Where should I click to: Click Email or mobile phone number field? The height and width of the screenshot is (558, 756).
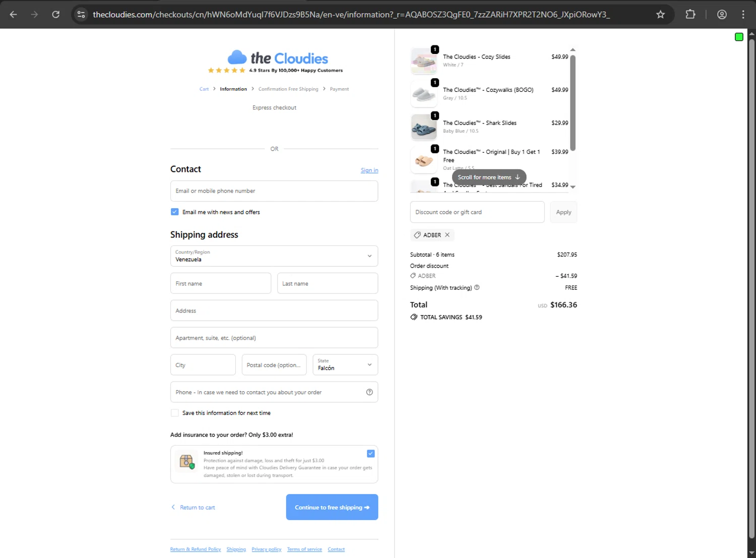pyautogui.click(x=274, y=191)
